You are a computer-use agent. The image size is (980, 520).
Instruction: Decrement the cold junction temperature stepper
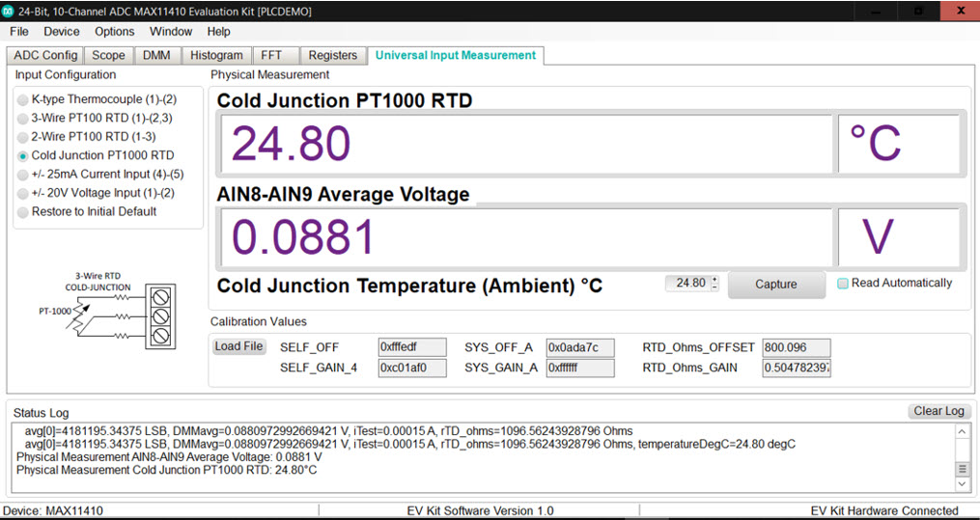point(715,287)
